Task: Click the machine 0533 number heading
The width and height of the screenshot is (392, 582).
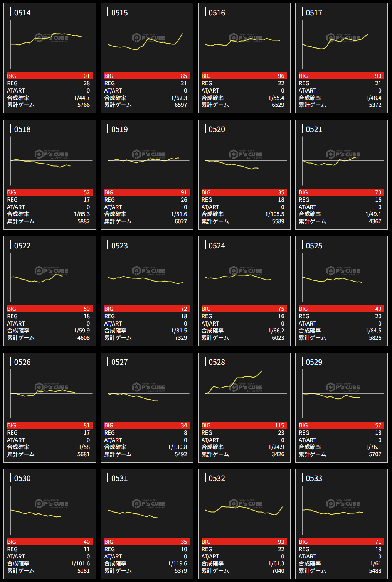Action: point(314,478)
